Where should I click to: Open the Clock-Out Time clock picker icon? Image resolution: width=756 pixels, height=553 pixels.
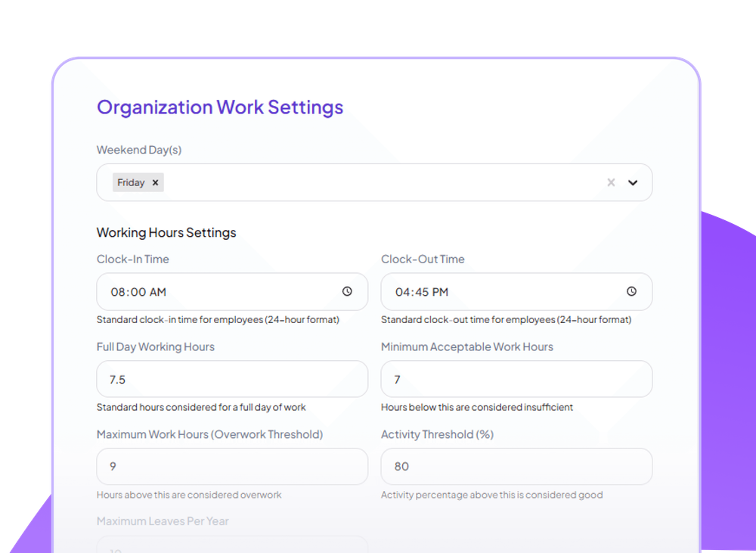tap(631, 291)
